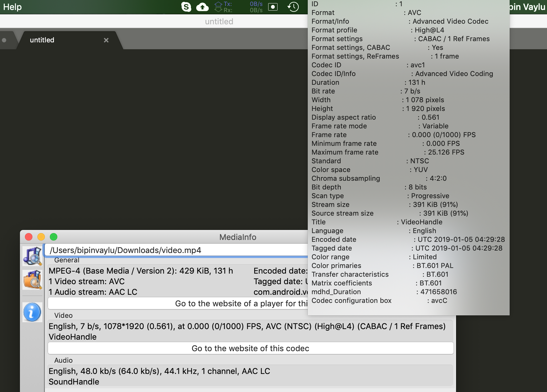Click the '1 Audio stream: AAC LC' line
This screenshot has width=547, height=392.
coord(93,292)
